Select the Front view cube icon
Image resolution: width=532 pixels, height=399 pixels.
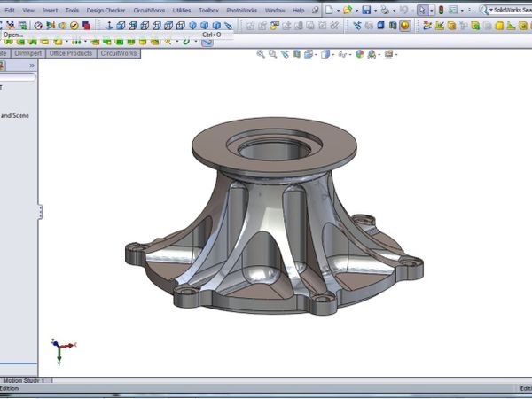pos(121,26)
